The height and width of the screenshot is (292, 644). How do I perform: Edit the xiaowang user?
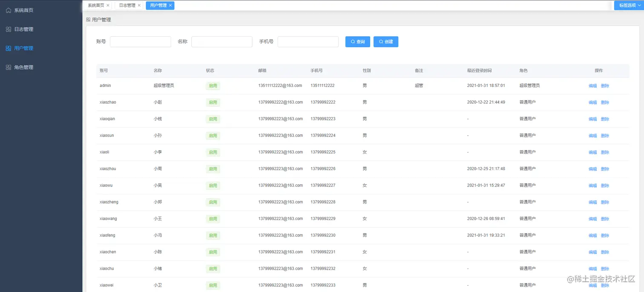pyautogui.click(x=592, y=219)
